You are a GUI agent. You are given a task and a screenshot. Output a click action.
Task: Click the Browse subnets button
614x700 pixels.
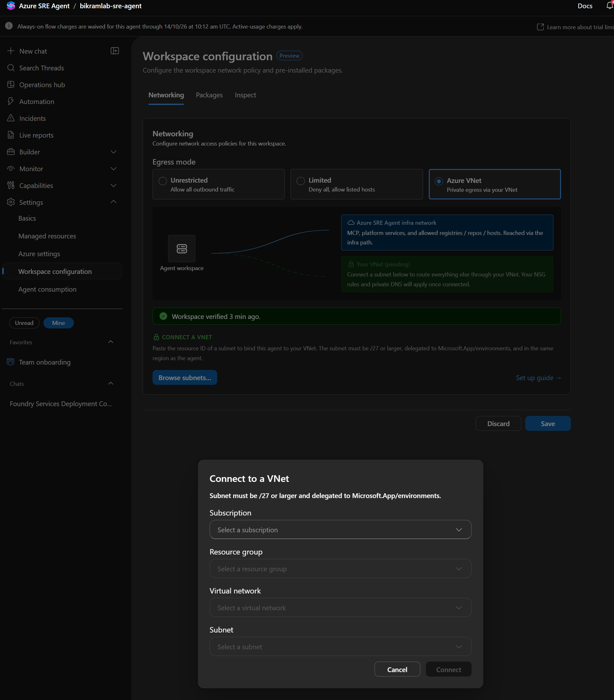(185, 377)
